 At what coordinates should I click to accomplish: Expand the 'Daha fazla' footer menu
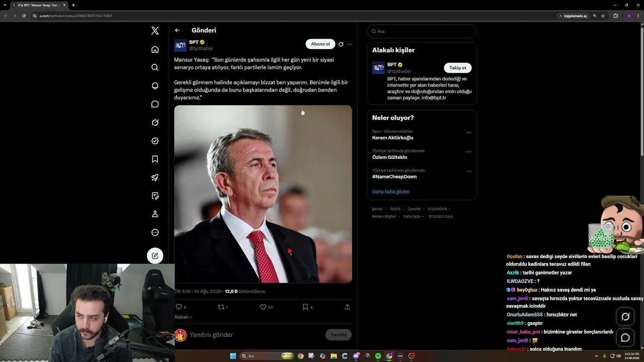coord(413,216)
